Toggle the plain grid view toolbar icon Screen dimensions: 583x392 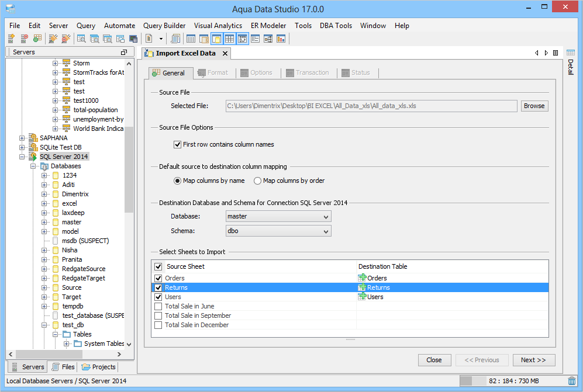pyautogui.click(x=229, y=39)
